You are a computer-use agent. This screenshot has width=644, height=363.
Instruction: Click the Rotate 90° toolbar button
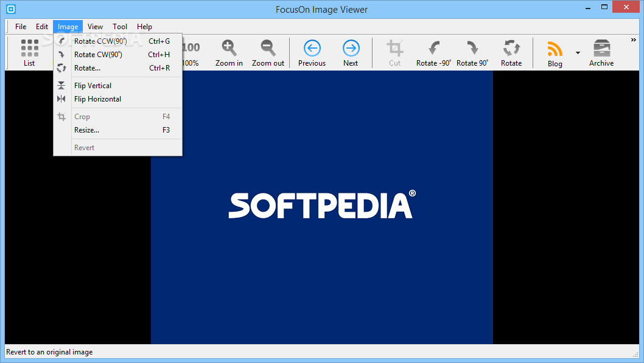click(472, 52)
